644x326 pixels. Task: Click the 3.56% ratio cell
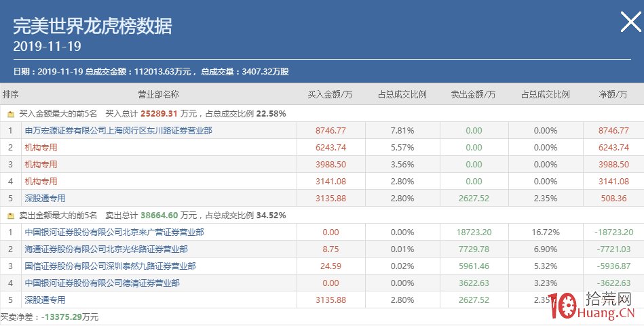pyautogui.click(x=402, y=165)
